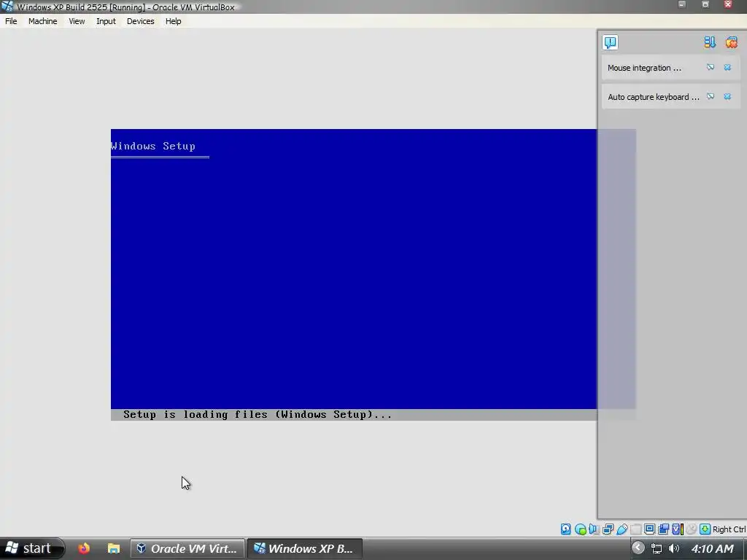Close the VirtualBox VM window
The image size is (747, 560).
click(x=729, y=5)
